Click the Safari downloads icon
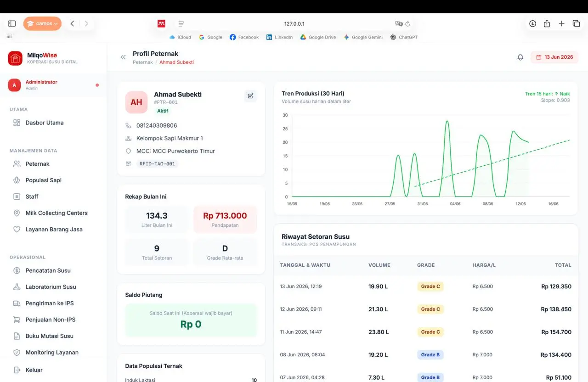The image size is (588, 382). coord(532,24)
